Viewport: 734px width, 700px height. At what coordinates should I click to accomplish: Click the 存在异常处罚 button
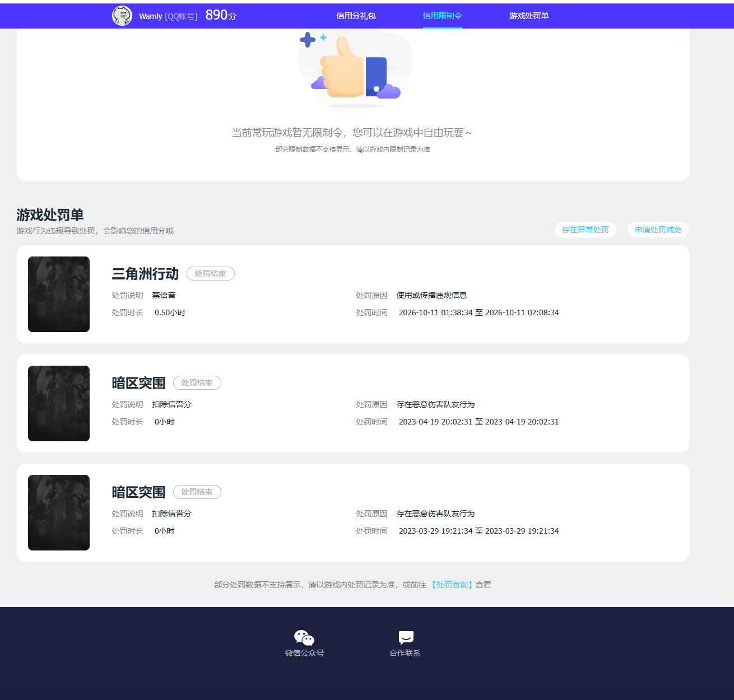click(x=585, y=230)
